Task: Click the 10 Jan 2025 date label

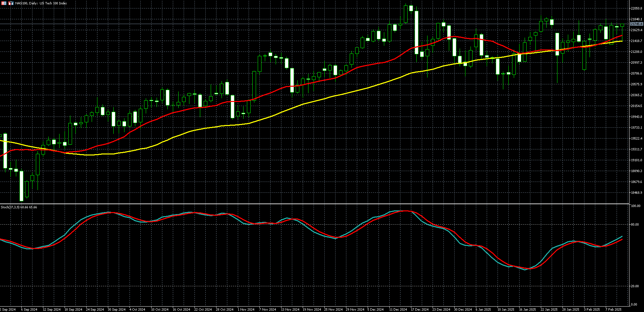Action: (x=506, y=310)
